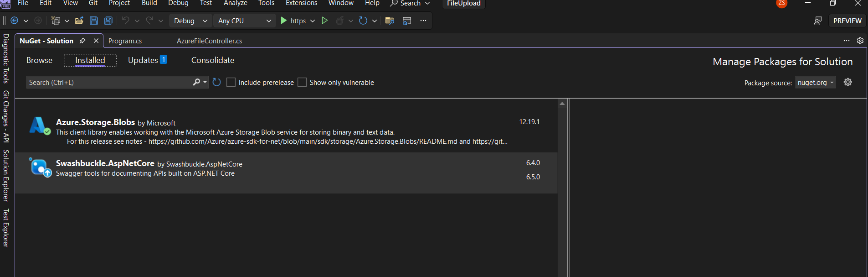
Task: Click the tab list ellipsis beside the gear
Action: [847, 41]
